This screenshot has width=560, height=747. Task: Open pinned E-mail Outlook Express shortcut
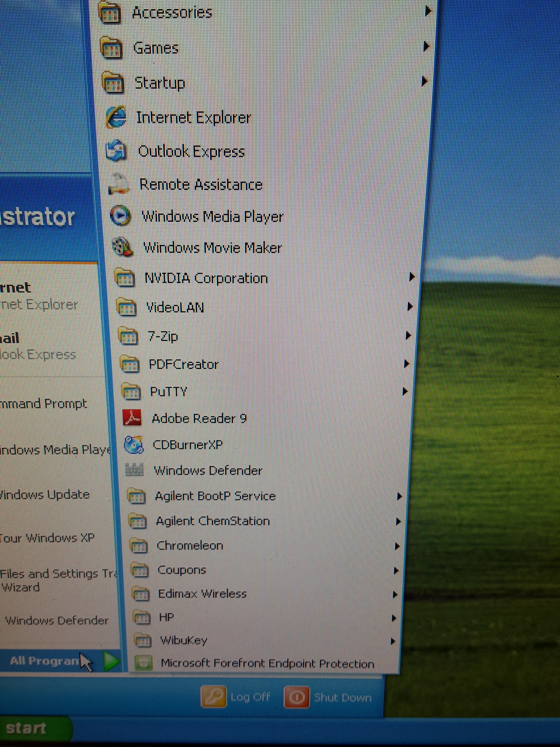(x=38, y=346)
